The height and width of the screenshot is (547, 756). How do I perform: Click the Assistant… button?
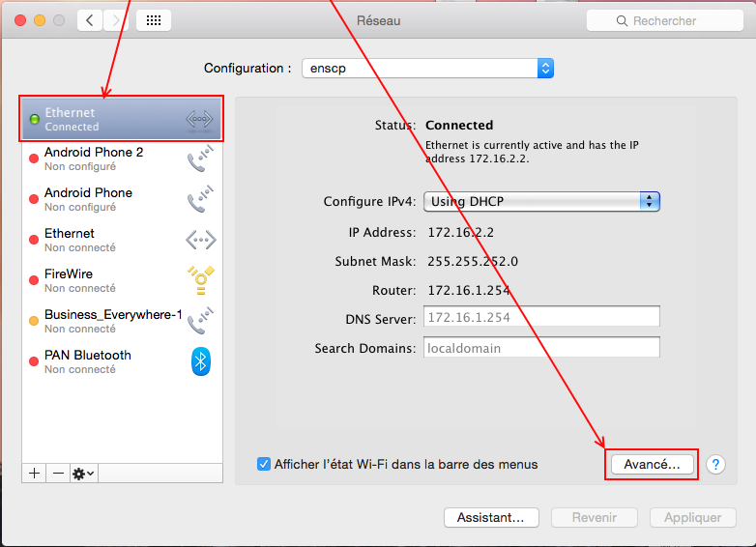(x=491, y=518)
